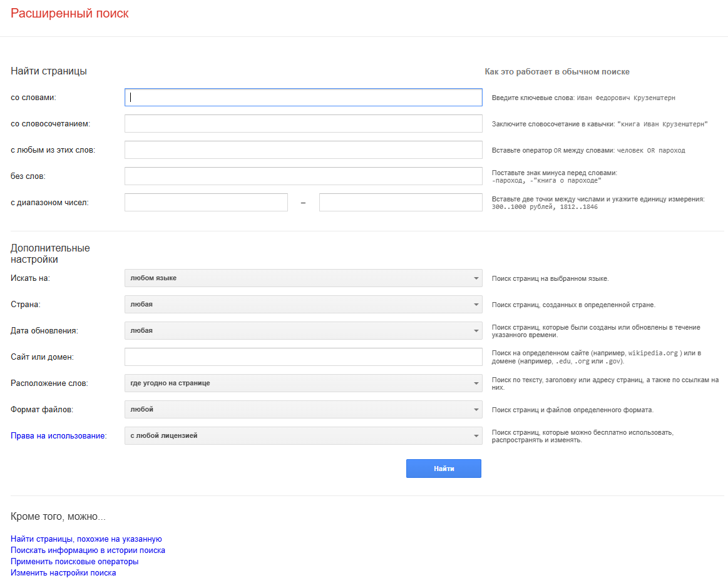Focus the "со словосочетанием" text field
The width and height of the screenshot is (728, 583).
(303, 123)
